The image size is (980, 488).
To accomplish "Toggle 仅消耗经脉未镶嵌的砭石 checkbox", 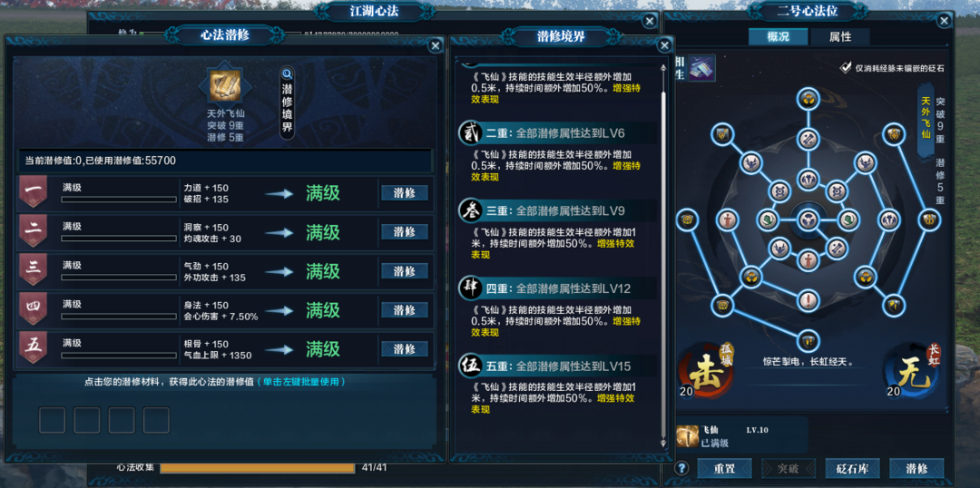I will (x=846, y=67).
